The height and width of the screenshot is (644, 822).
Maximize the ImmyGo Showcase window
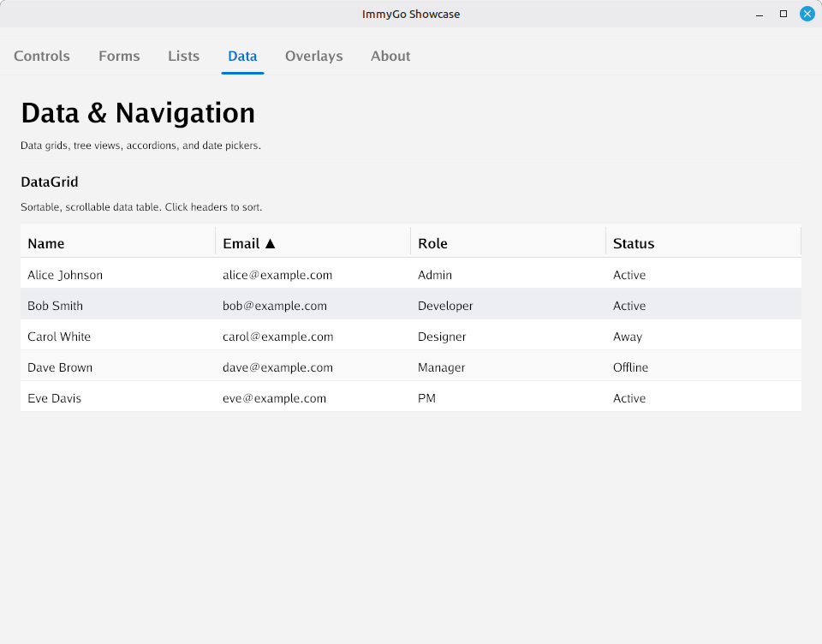tap(782, 13)
